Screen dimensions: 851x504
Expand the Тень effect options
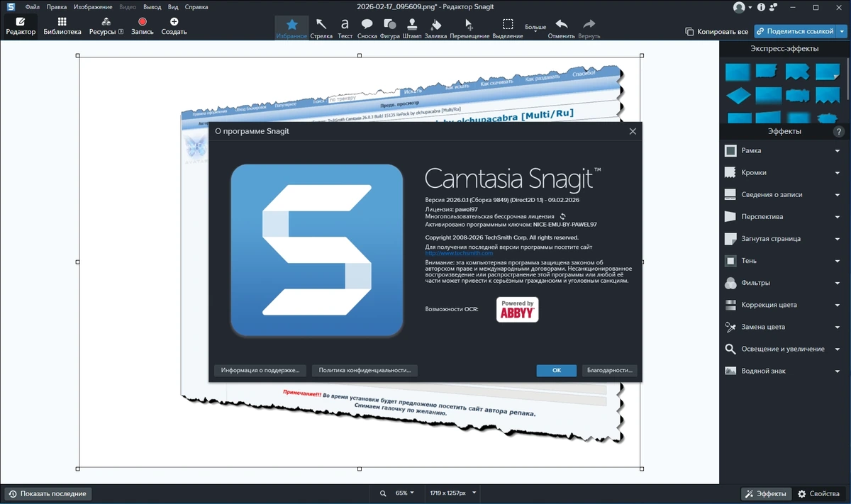click(x=838, y=261)
